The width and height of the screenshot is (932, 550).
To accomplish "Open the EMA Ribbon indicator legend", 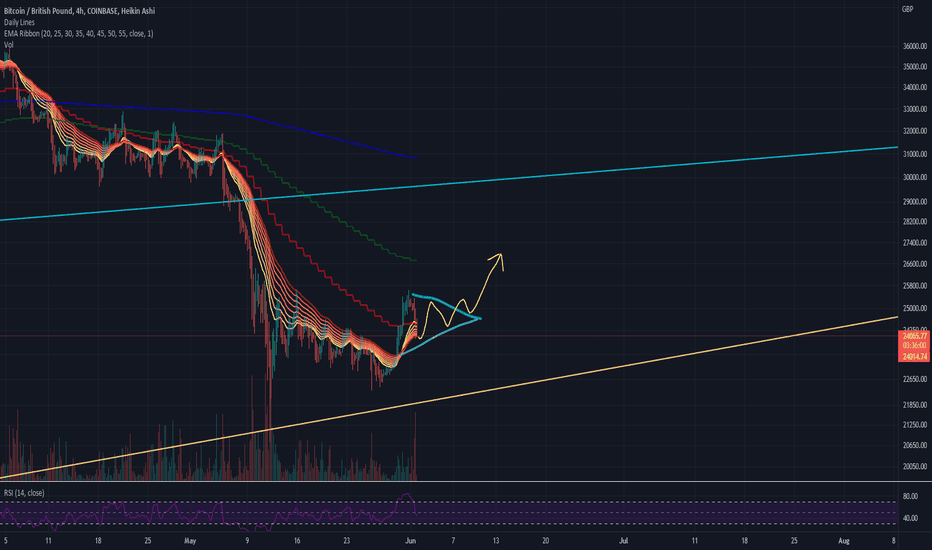I will pyautogui.click(x=78, y=33).
